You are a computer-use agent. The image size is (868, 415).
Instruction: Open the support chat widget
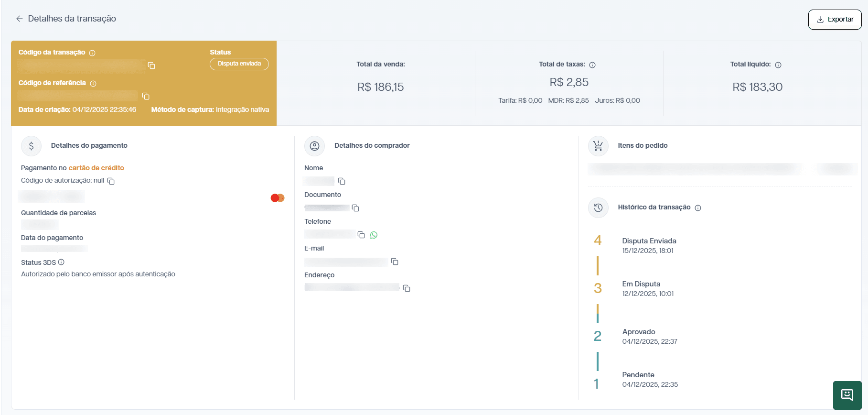pos(847,395)
